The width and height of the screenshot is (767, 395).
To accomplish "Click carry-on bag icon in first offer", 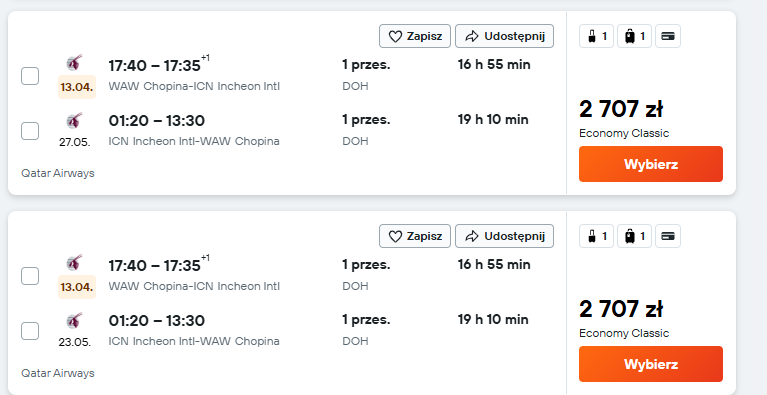I will coord(596,36).
